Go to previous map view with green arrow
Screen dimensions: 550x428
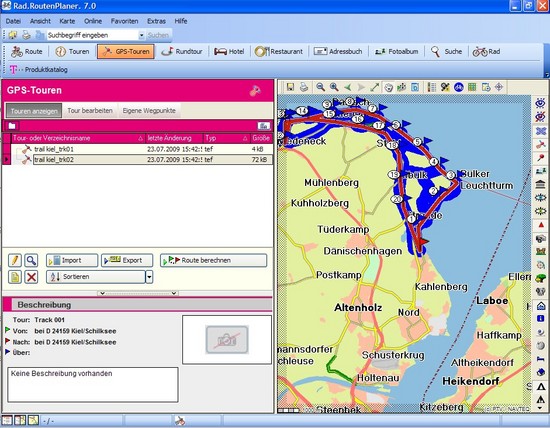pos(347,87)
